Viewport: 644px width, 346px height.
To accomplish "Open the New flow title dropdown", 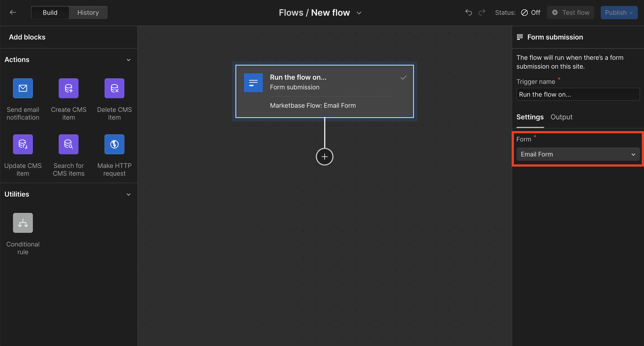I will pyautogui.click(x=359, y=13).
